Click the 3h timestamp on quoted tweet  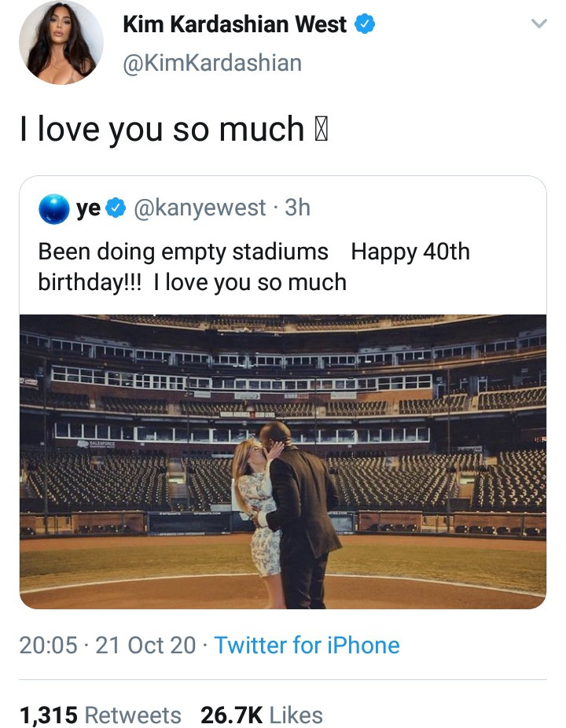click(297, 208)
